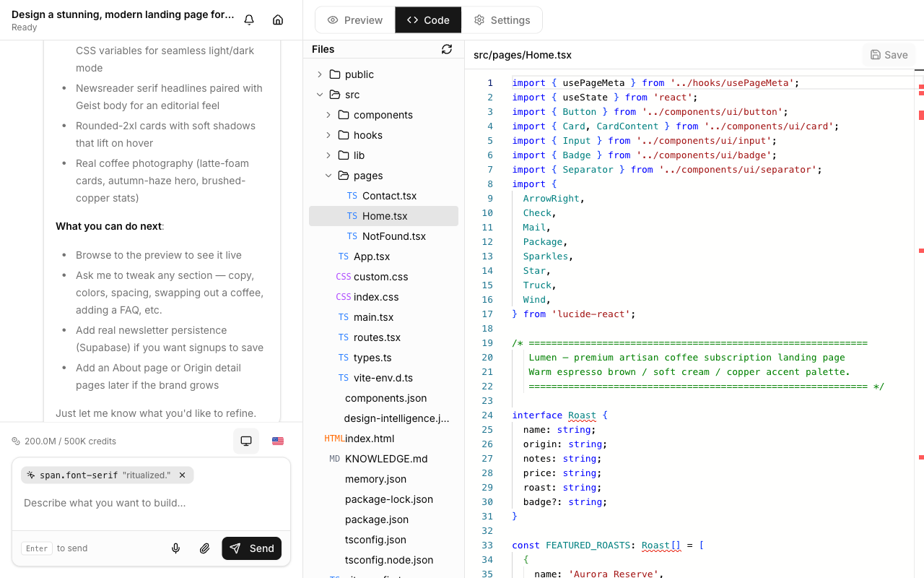Open vite-env.d.ts file
924x578 pixels.
point(383,378)
